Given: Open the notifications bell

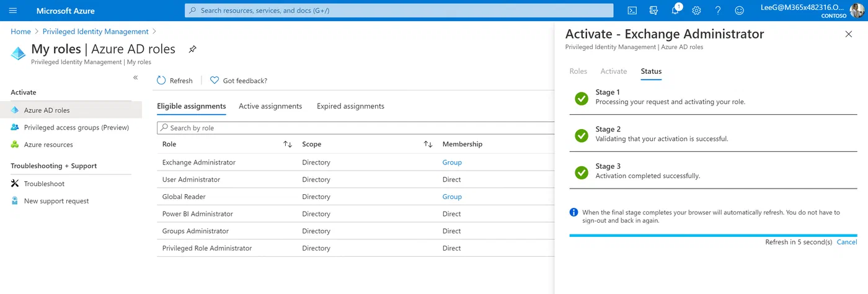Looking at the screenshot, I should click(x=675, y=11).
